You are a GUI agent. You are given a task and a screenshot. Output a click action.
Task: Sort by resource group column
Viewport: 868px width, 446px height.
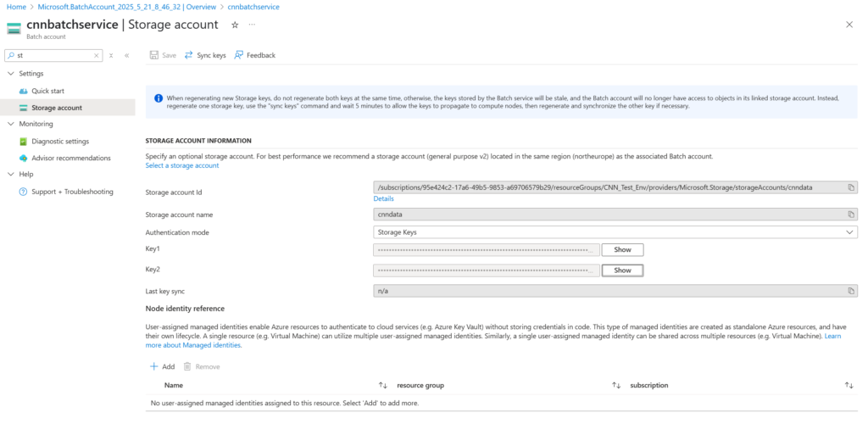[616, 385]
